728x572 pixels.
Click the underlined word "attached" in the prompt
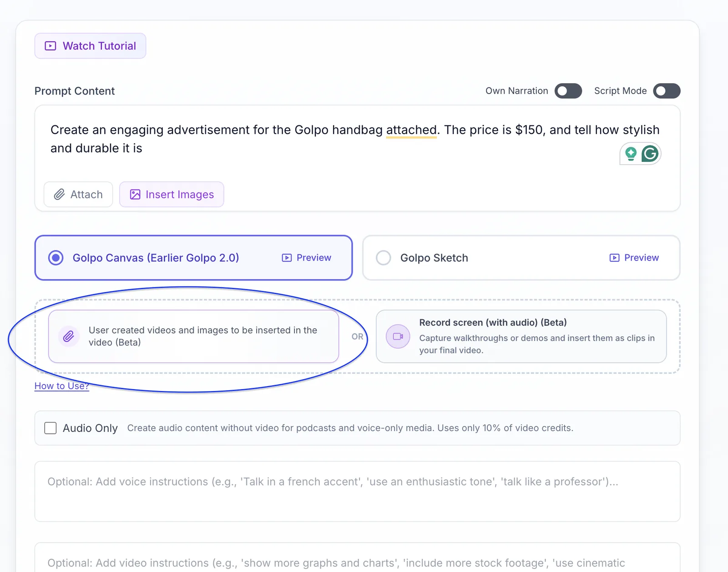click(x=411, y=130)
